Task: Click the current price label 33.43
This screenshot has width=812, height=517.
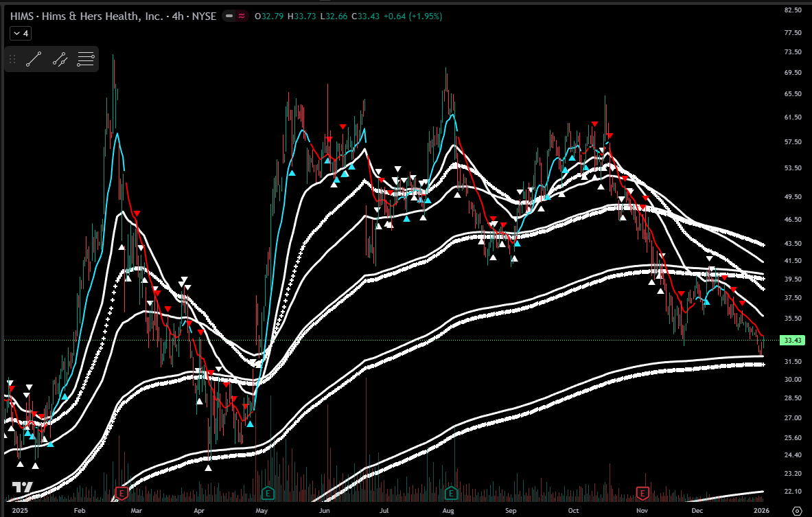Action: [x=793, y=341]
